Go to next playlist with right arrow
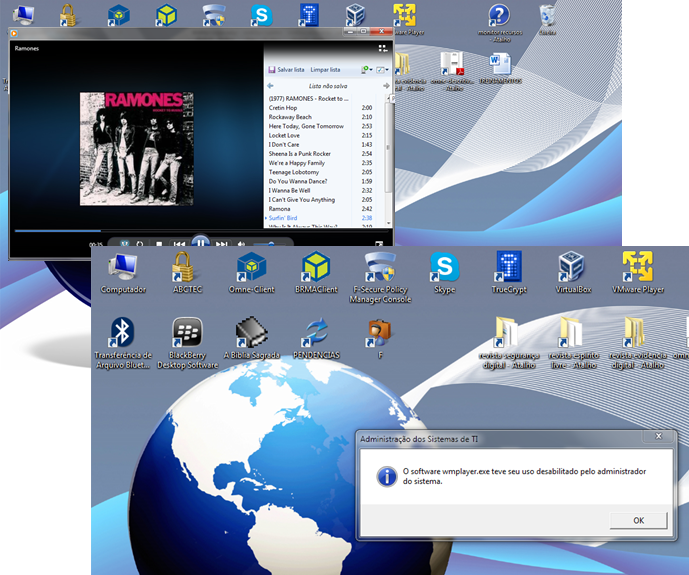Image resolution: width=689 pixels, height=575 pixels. pyautogui.click(x=386, y=86)
